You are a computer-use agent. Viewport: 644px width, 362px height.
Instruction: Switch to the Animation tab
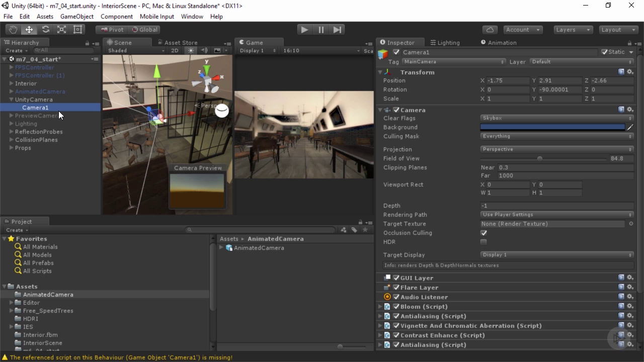pos(499,43)
